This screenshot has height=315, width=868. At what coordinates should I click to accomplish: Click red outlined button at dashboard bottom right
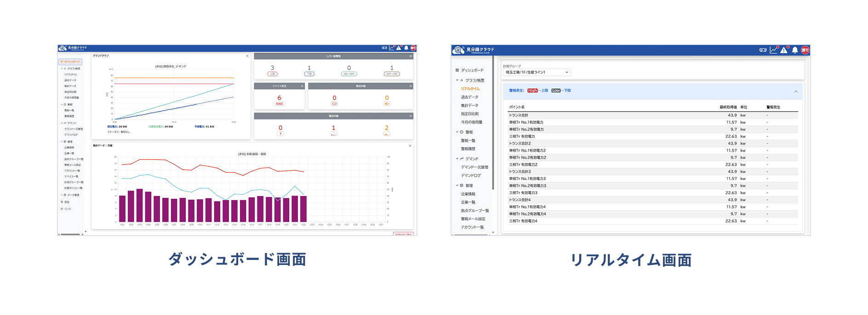pyautogui.click(x=403, y=234)
